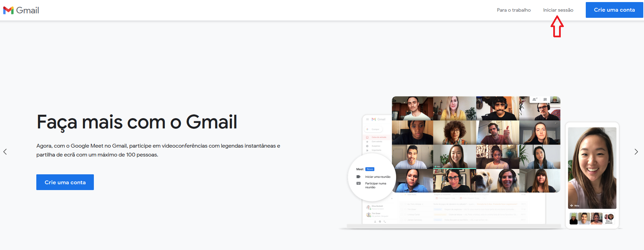The height and width of the screenshot is (250, 644).
Task: Click the thumbs-up man video tile
Action: pyautogui.click(x=497, y=133)
